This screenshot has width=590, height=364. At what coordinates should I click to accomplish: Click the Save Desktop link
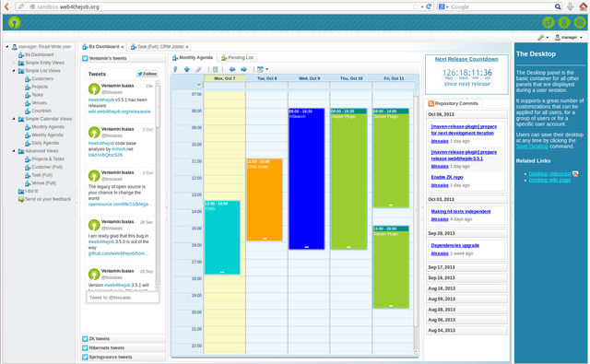(532, 147)
